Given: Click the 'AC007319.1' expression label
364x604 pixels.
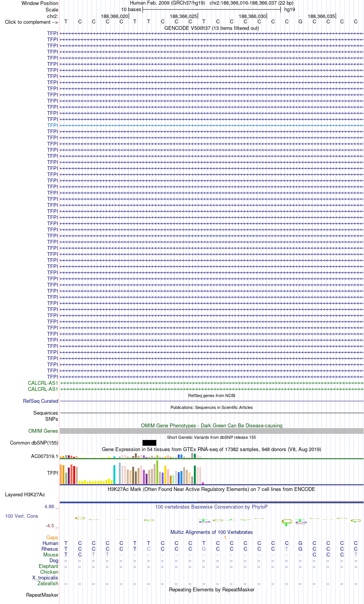Looking at the screenshot, I should pyautogui.click(x=44, y=456).
